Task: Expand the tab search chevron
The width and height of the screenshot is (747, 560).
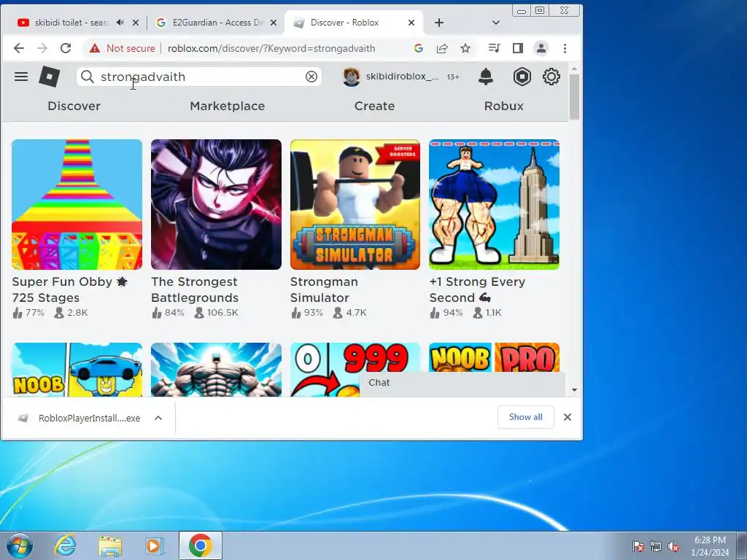Action: pos(496,23)
